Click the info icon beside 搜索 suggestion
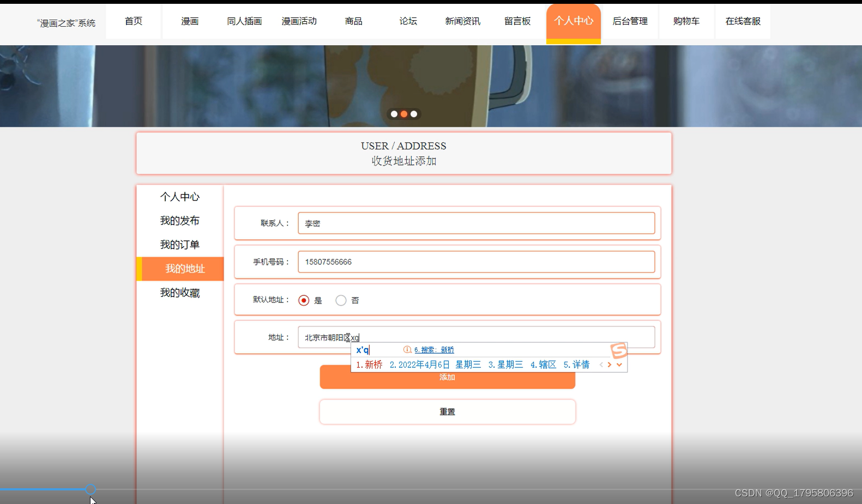The width and height of the screenshot is (862, 504). 407,350
